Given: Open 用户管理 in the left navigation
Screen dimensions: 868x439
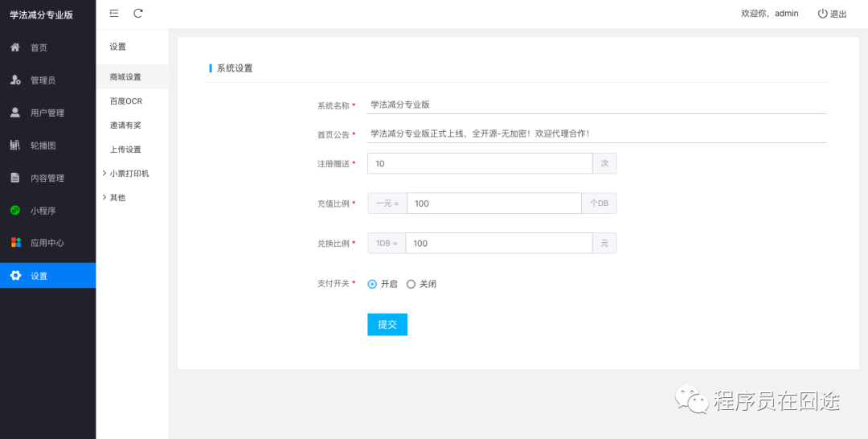Looking at the screenshot, I should (x=47, y=113).
